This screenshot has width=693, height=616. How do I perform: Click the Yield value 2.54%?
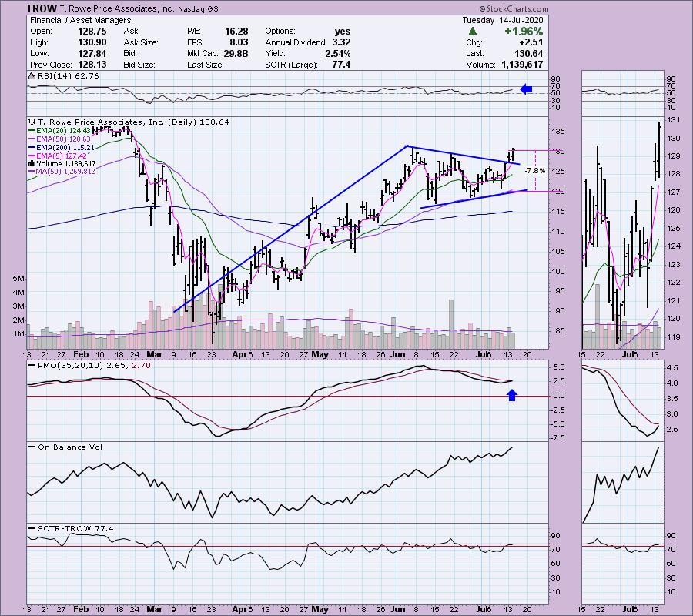(x=338, y=53)
